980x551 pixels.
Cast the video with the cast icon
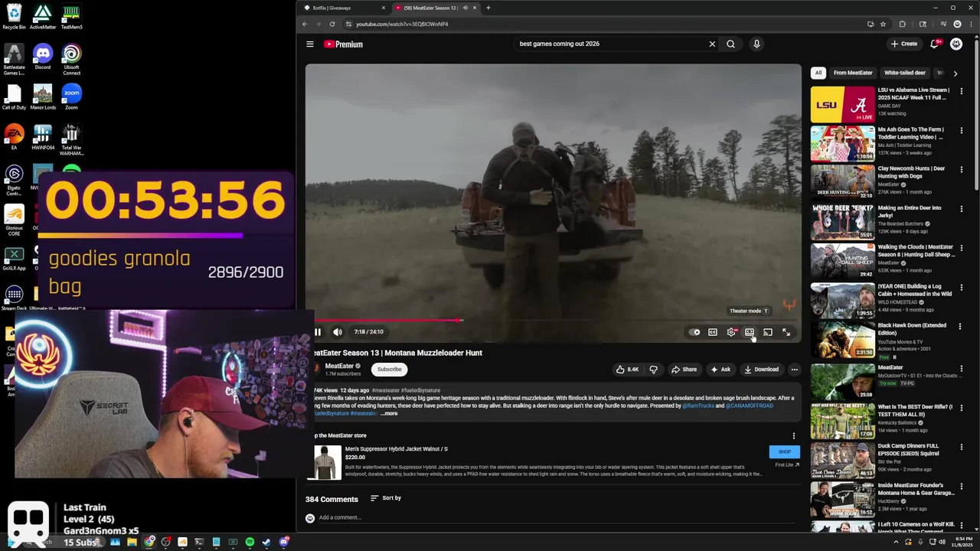pyautogui.click(x=768, y=332)
